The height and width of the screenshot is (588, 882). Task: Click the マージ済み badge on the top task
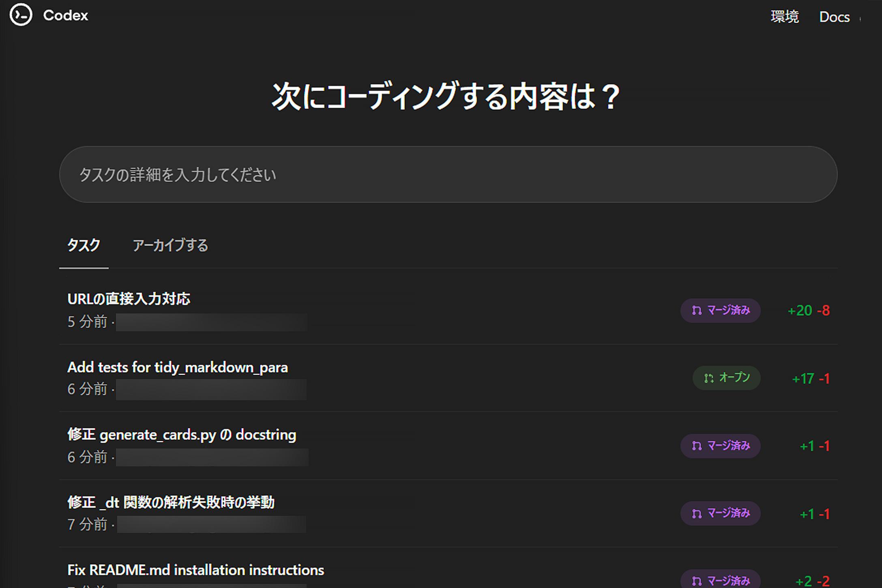click(x=720, y=311)
